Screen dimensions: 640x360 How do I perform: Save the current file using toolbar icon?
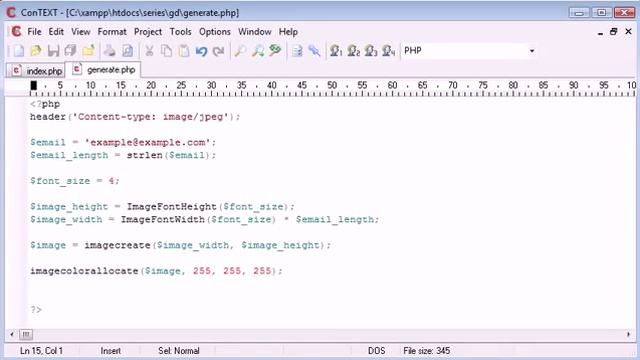[53, 51]
